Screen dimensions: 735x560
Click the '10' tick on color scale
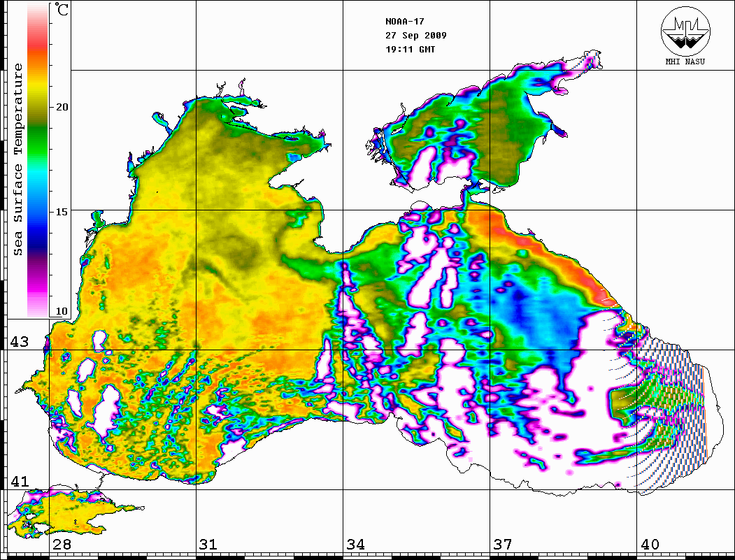click(62, 311)
